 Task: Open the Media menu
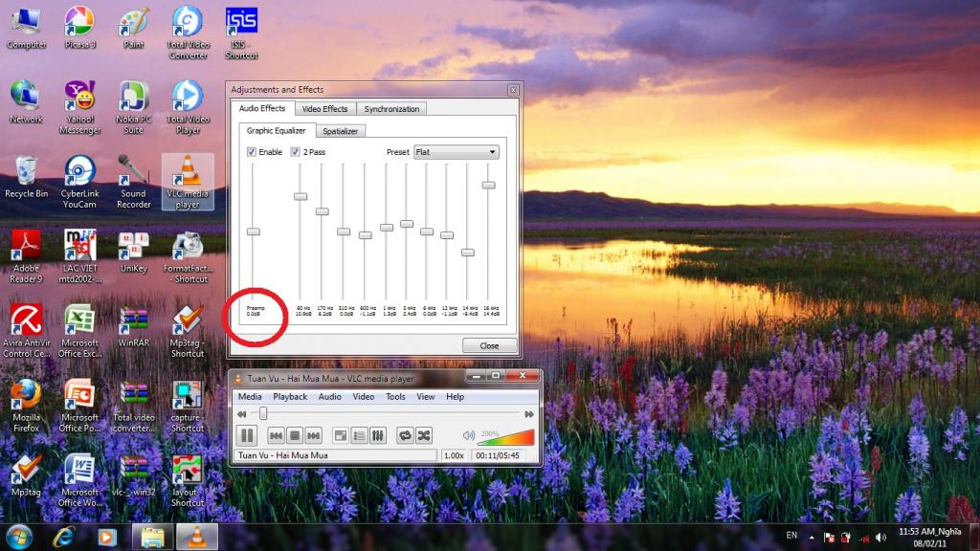[250, 397]
